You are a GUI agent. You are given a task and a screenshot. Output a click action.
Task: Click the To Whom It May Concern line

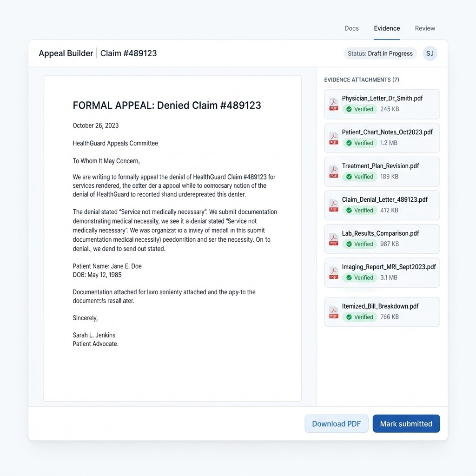[106, 161]
